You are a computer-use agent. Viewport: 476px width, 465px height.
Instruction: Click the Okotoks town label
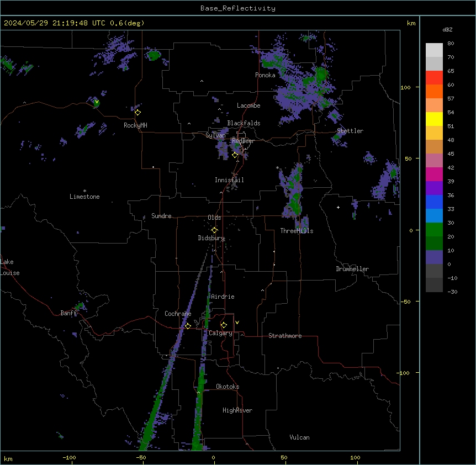tap(228, 387)
